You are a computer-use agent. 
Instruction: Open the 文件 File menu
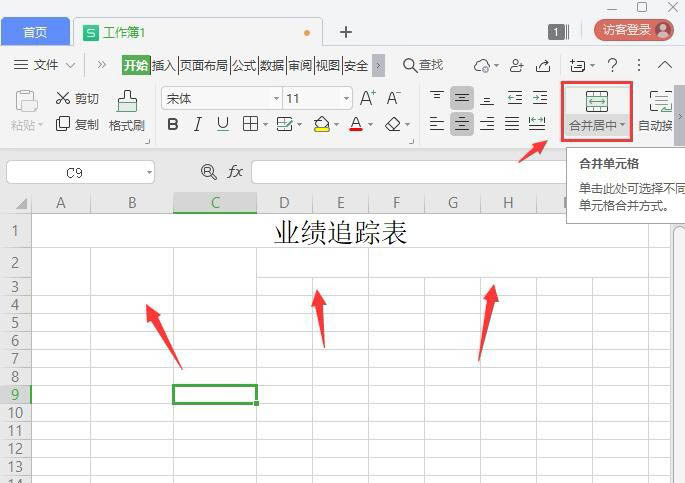coord(45,65)
